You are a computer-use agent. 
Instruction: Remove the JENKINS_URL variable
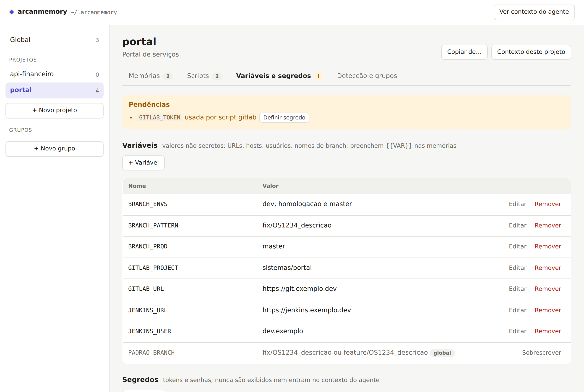coord(548,310)
